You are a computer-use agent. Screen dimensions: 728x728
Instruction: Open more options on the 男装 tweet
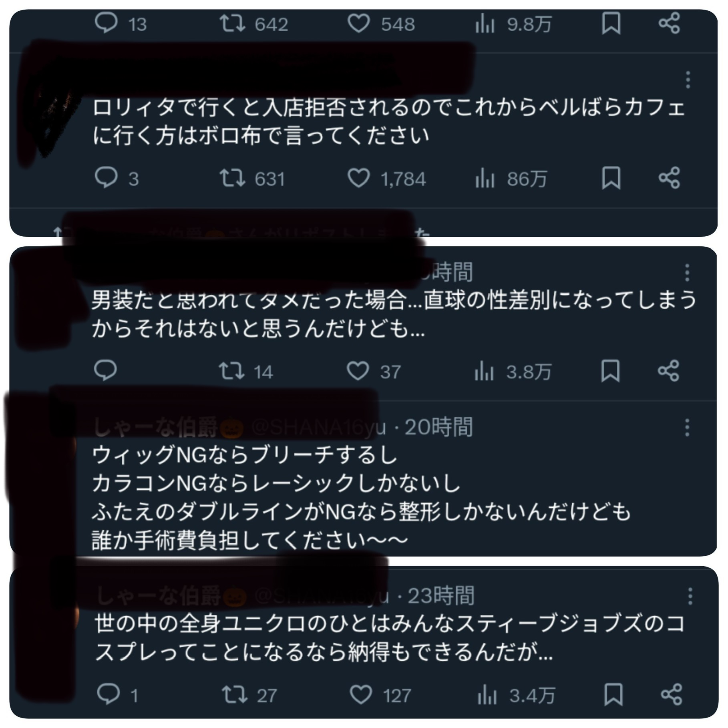(687, 273)
